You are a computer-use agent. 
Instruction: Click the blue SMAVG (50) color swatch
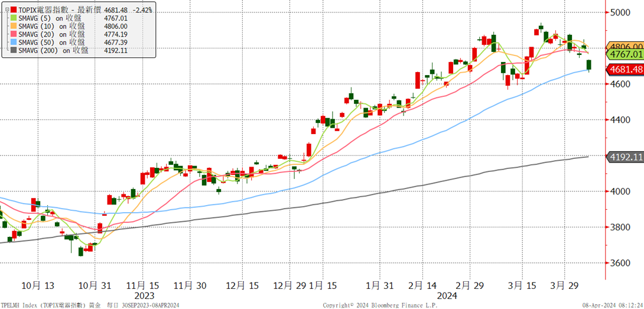tap(14, 43)
